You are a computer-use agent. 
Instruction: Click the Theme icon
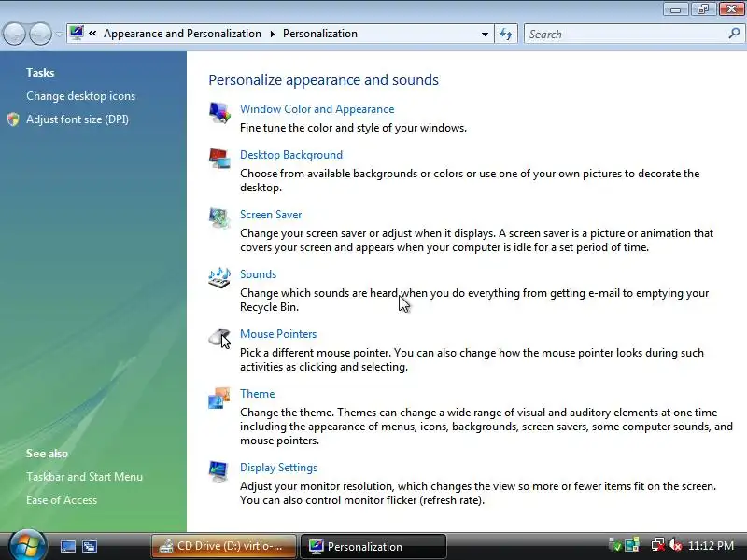coord(219,398)
